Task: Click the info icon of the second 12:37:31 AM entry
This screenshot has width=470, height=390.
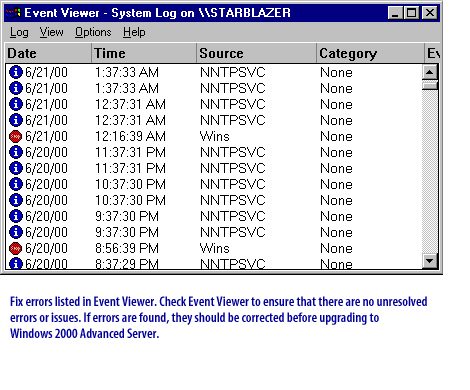Action: (15, 120)
